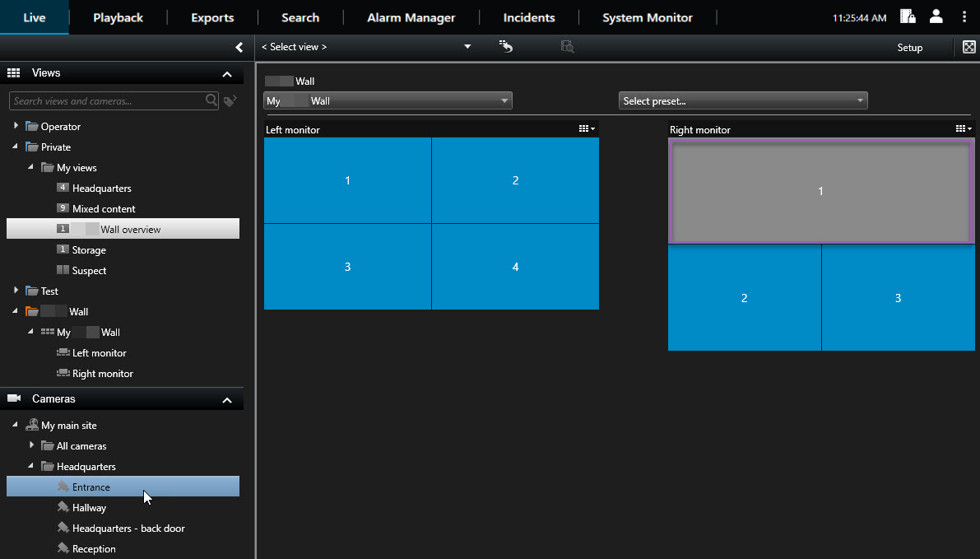Click the user account icon
The image size is (980, 559).
tap(936, 16)
